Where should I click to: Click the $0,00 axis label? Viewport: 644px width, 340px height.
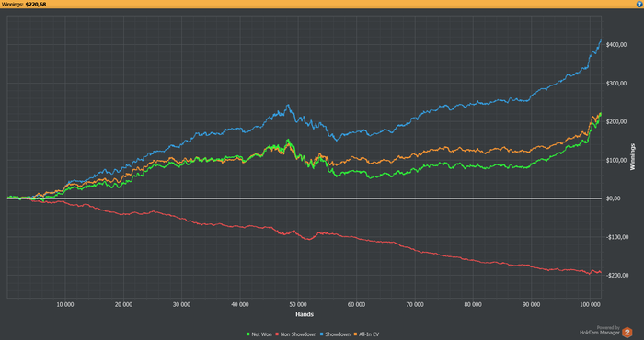(x=615, y=198)
